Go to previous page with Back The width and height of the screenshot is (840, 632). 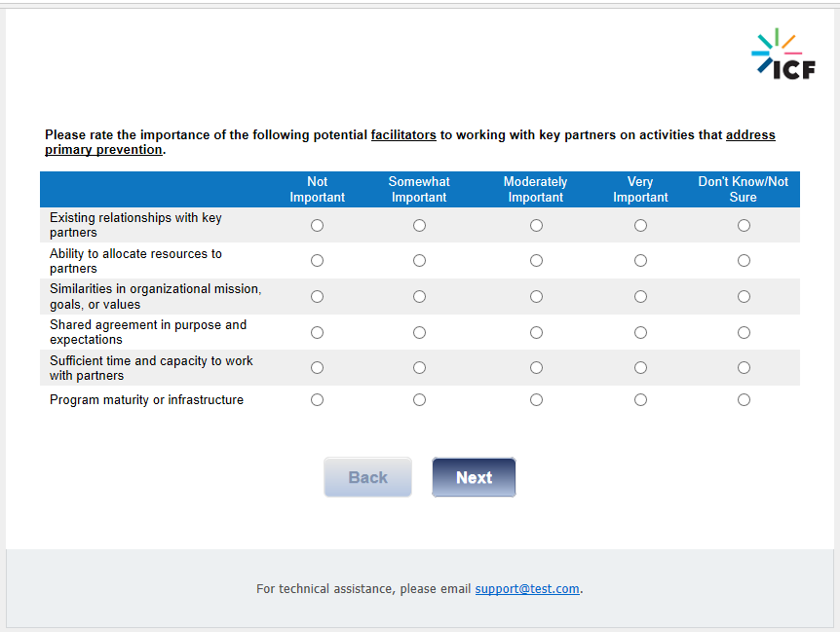point(367,477)
